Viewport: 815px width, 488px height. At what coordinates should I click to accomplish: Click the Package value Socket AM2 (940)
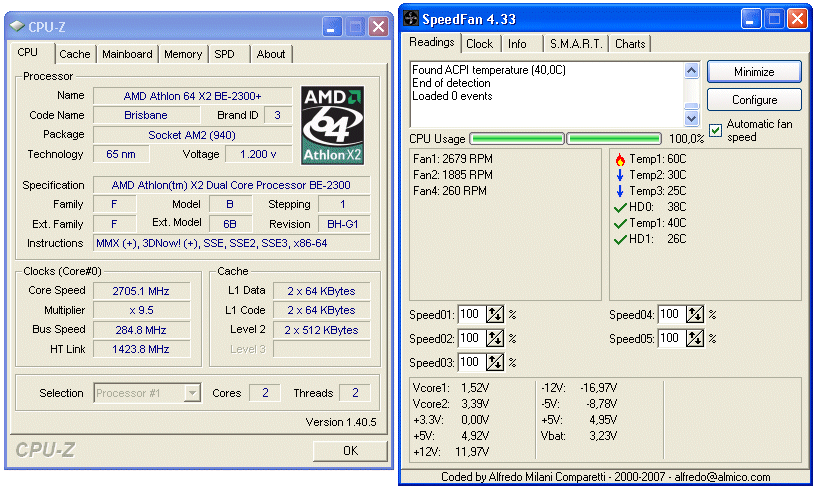[x=192, y=135]
